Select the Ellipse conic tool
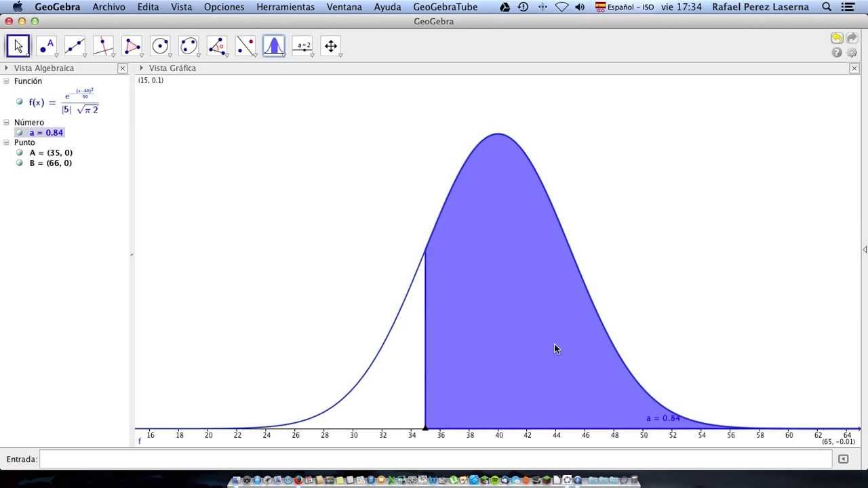Screen dimensions: 868x488 coord(189,46)
